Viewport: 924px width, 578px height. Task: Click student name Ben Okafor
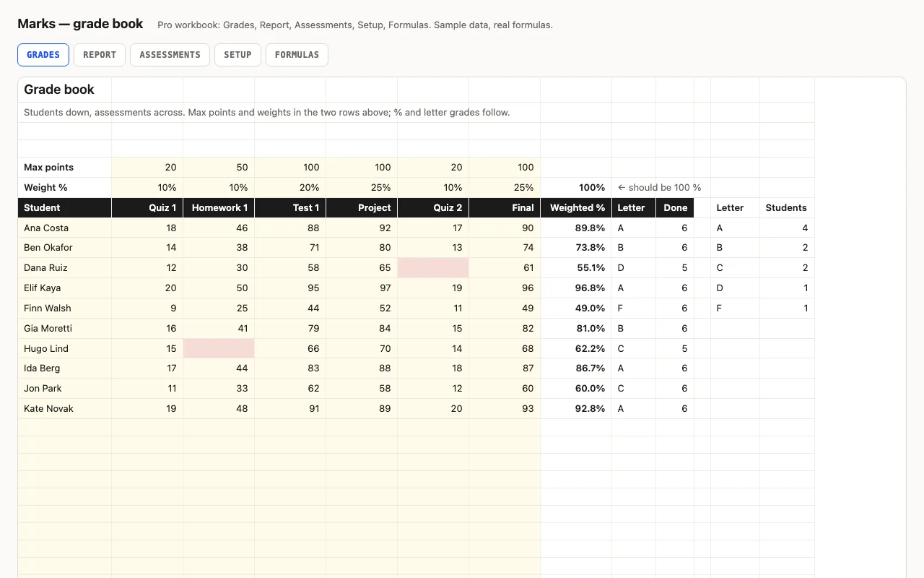[x=65, y=248]
